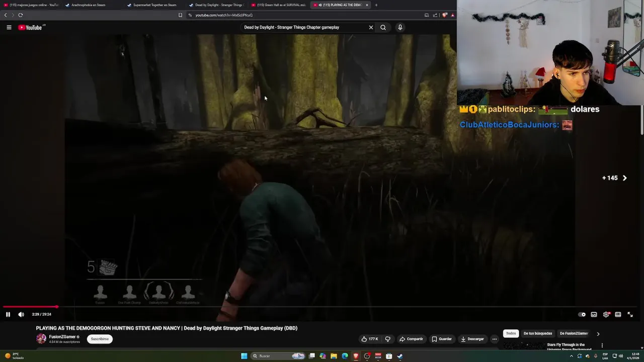Save the video with Guardar
Image resolution: width=644 pixels, height=362 pixels.
pyautogui.click(x=442, y=339)
